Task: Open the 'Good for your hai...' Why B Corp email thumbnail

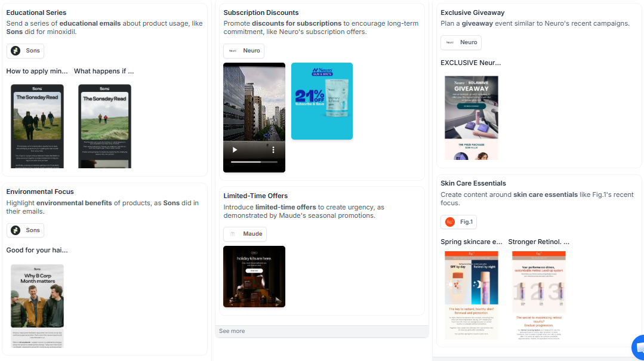Action: 38,306
